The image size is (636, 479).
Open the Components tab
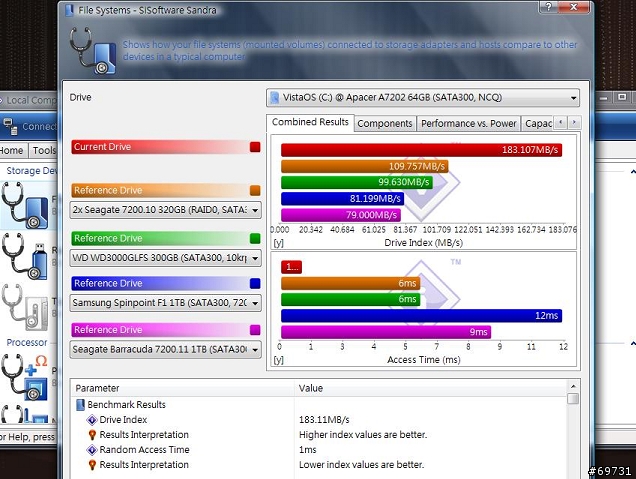385,123
